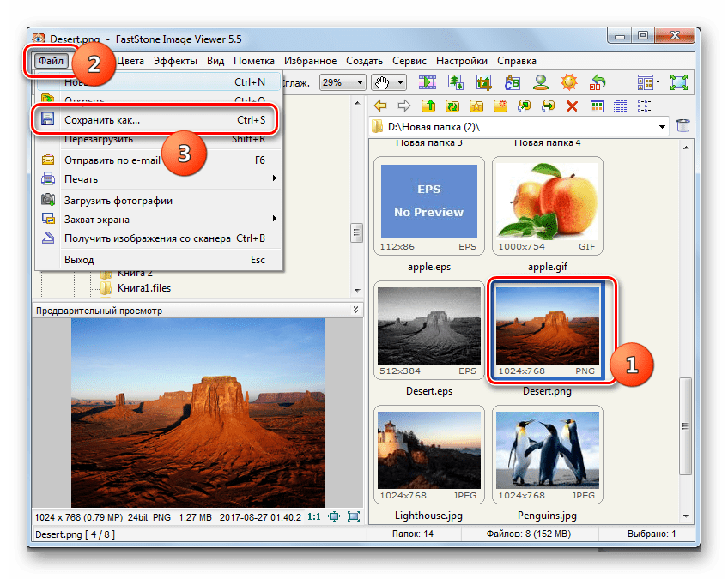728x579 pixels.
Task: Click status text Desert.png [ 4 / 8 ]
Action: (76, 534)
